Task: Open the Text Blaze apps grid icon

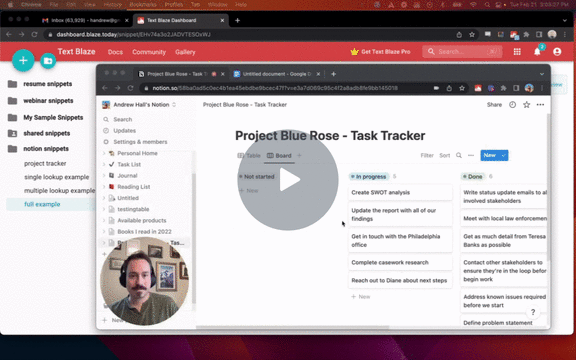Action: click(x=517, y=52)
